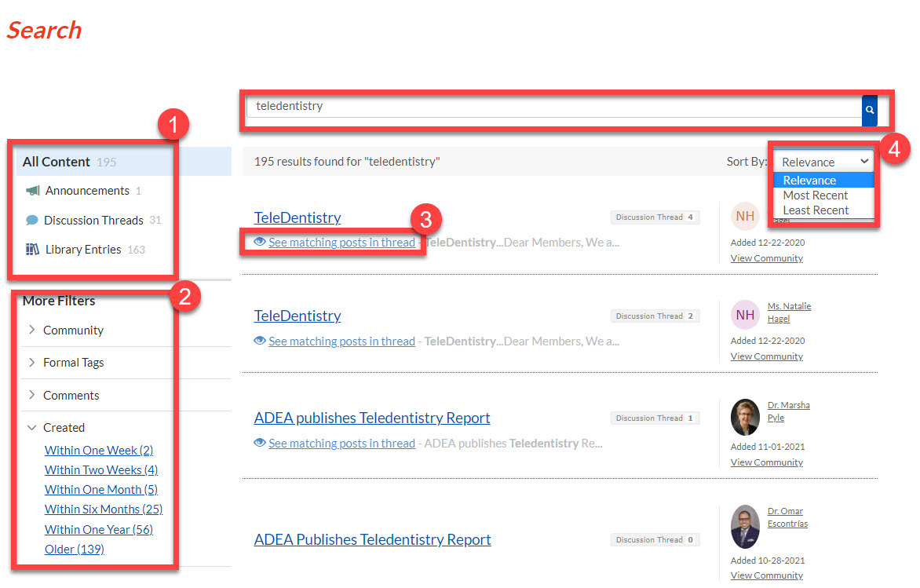The image size is (920, 588).
Task: Click the pink NH avatar for Natalie Hagel
Action: [745, 315]
